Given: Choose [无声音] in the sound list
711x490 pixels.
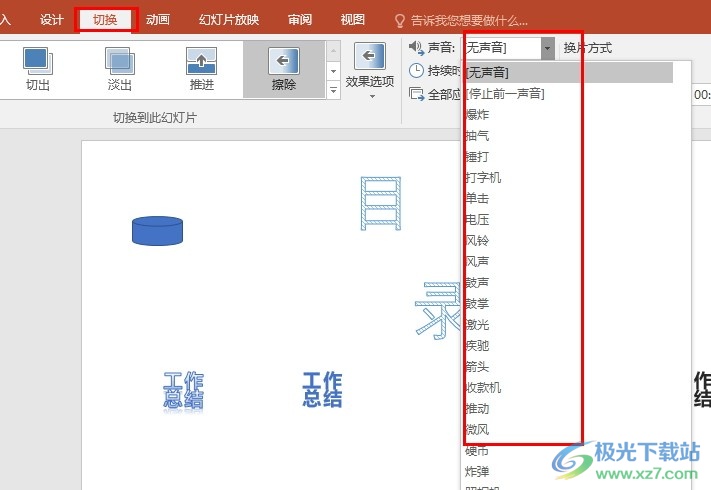Looking at the screenshot, I should pos(567,73).
